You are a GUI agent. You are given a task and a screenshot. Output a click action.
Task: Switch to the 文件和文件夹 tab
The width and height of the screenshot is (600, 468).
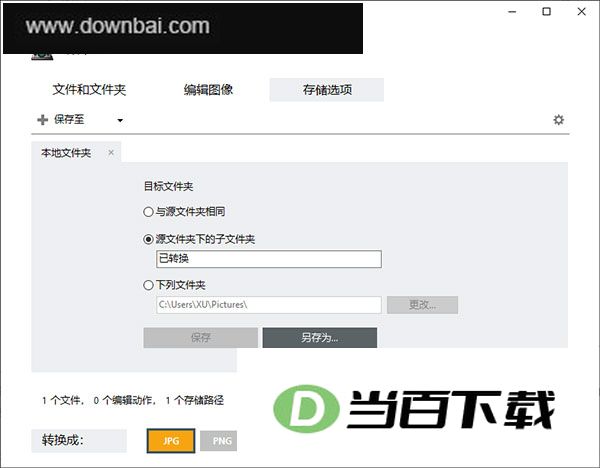89,90
